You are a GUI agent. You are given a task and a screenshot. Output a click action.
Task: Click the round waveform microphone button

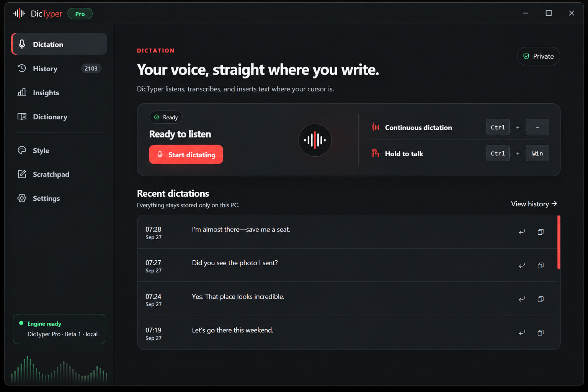(x=315, y=140)
